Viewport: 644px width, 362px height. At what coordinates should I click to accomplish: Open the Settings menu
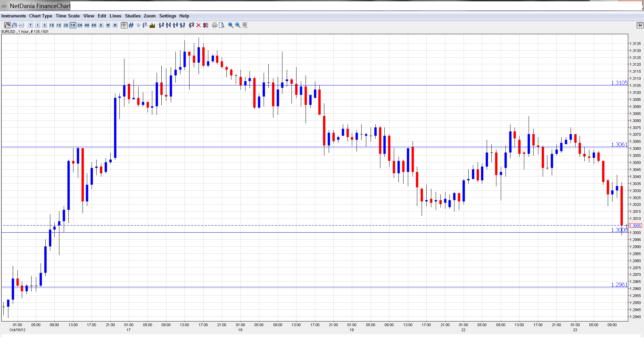pos(167,16)
